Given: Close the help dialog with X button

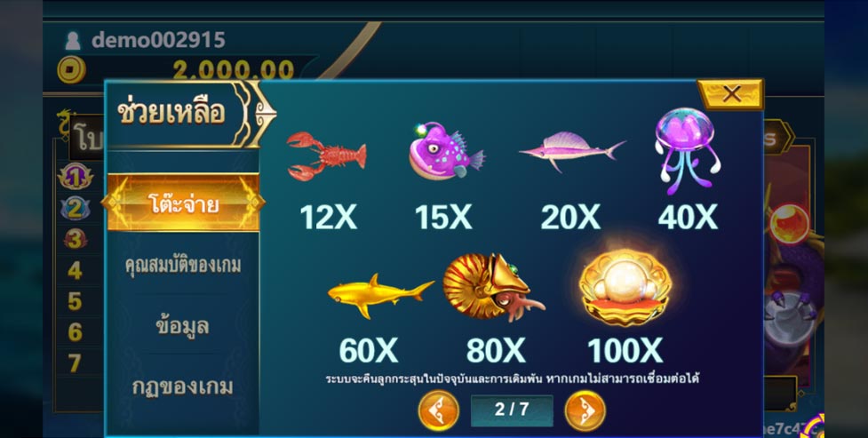Looking at the screenshot, I should click(730, 94).
